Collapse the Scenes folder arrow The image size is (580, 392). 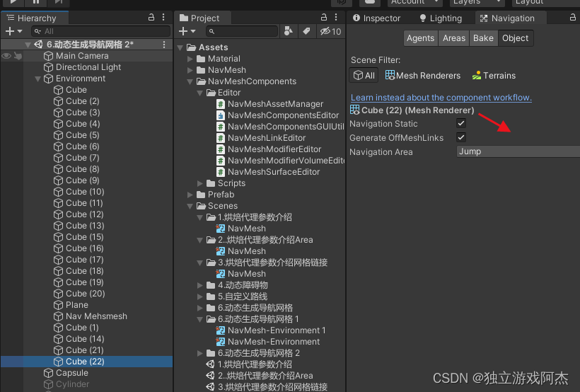point(190,206)
